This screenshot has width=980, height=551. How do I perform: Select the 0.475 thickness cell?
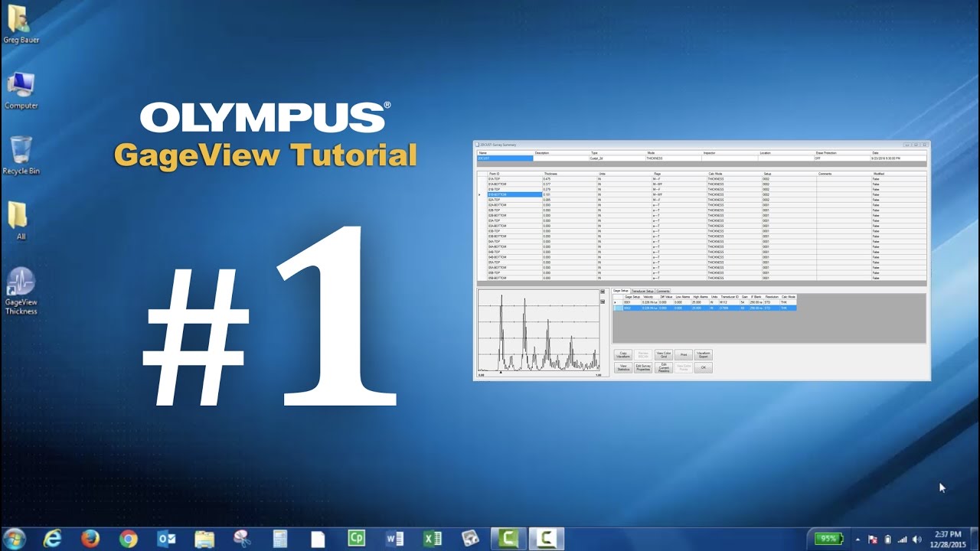[x=570, y=179]
